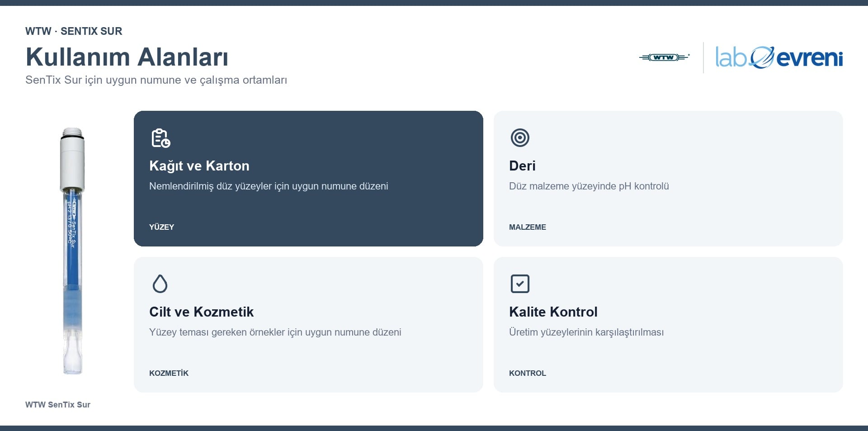Select the Deri card heading

tap(522, 166)
